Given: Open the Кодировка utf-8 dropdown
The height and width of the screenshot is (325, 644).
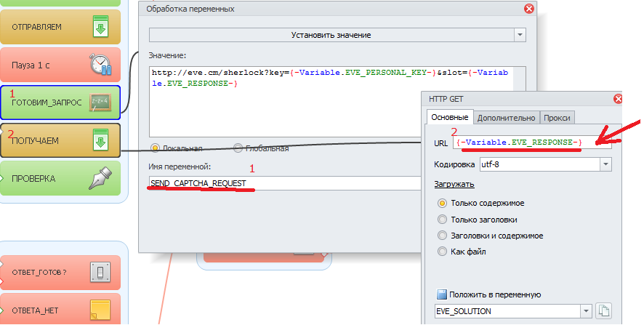Looking at the screenshot, I should [x=605, y=164].
